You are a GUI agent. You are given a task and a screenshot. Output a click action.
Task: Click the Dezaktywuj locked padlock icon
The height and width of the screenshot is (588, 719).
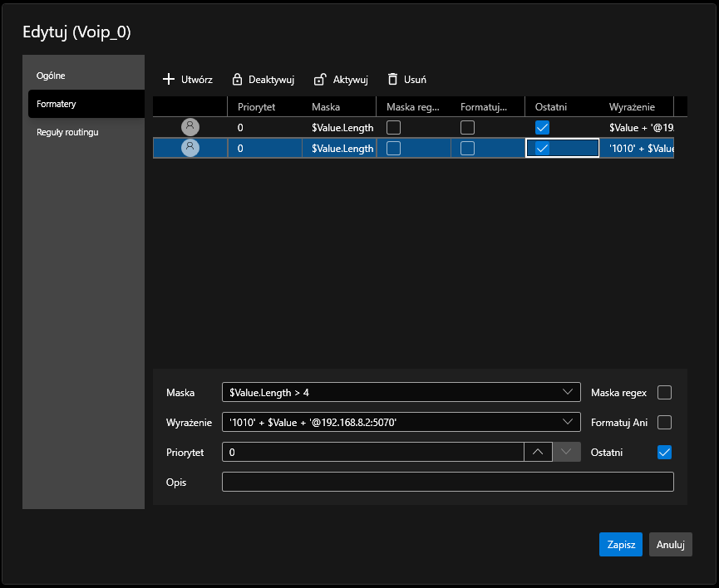coord(237,80)
